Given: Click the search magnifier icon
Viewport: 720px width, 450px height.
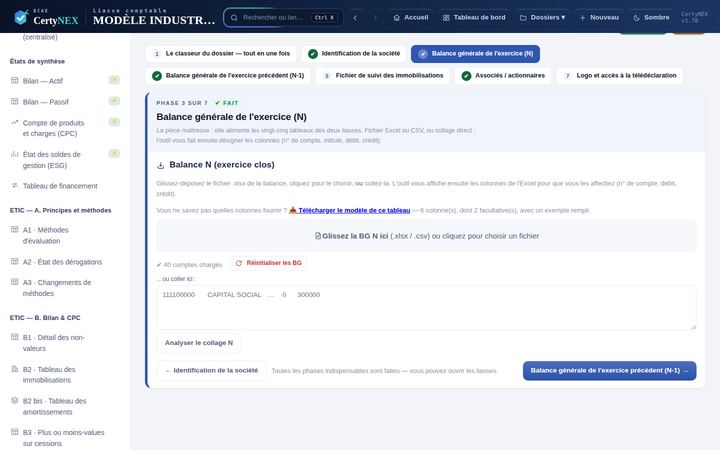Looking at the screenshot, I should coord(234,17).
